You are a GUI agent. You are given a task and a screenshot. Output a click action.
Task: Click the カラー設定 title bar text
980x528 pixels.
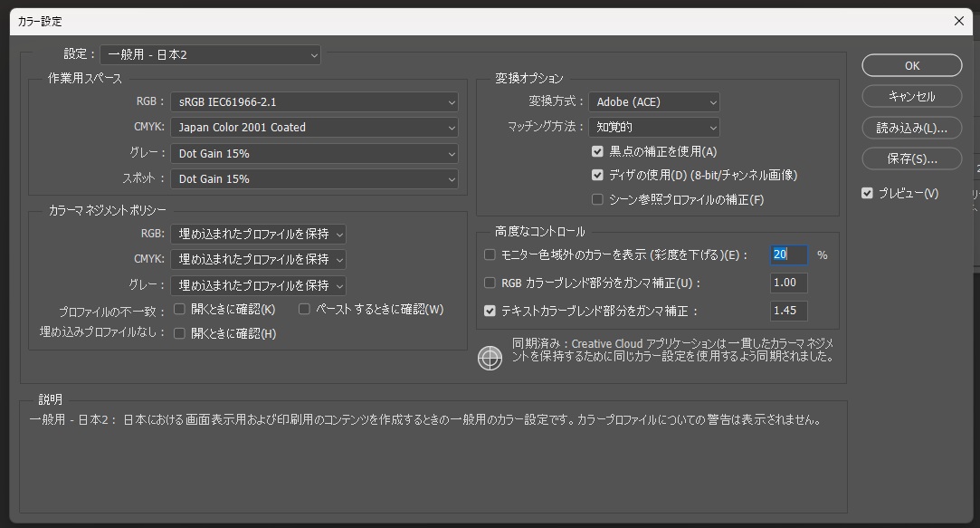40,21
